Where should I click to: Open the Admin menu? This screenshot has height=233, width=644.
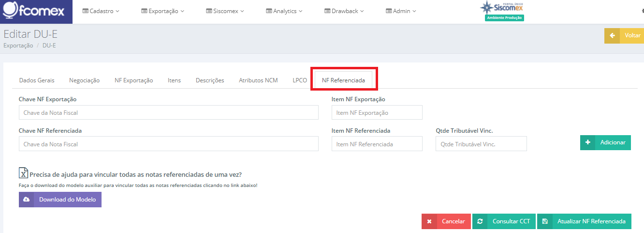pyautogui.click(x=401, y=11)
